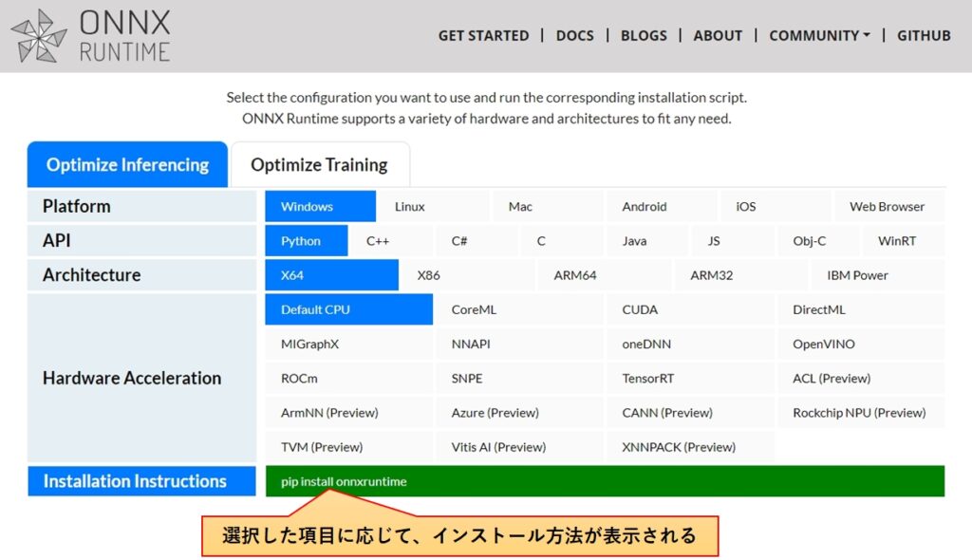Open the GitHub link in navigation
Viewport: 972px width, 560px height.
click(x=923, y=35)
